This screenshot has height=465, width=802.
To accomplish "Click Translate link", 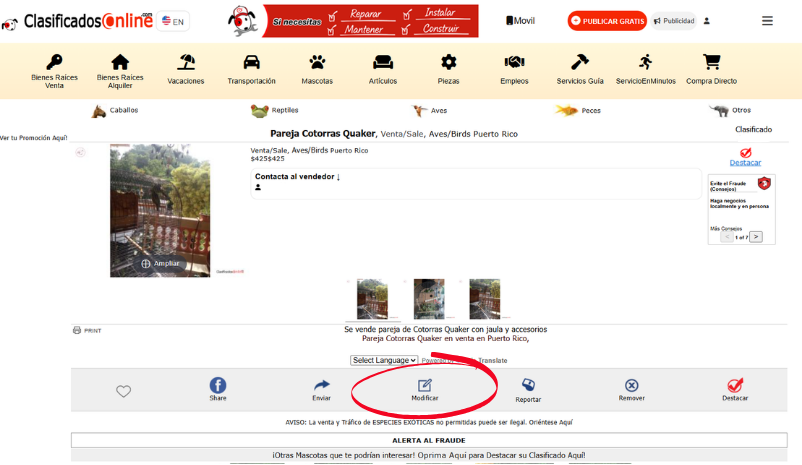I will (x=493, y=361).
